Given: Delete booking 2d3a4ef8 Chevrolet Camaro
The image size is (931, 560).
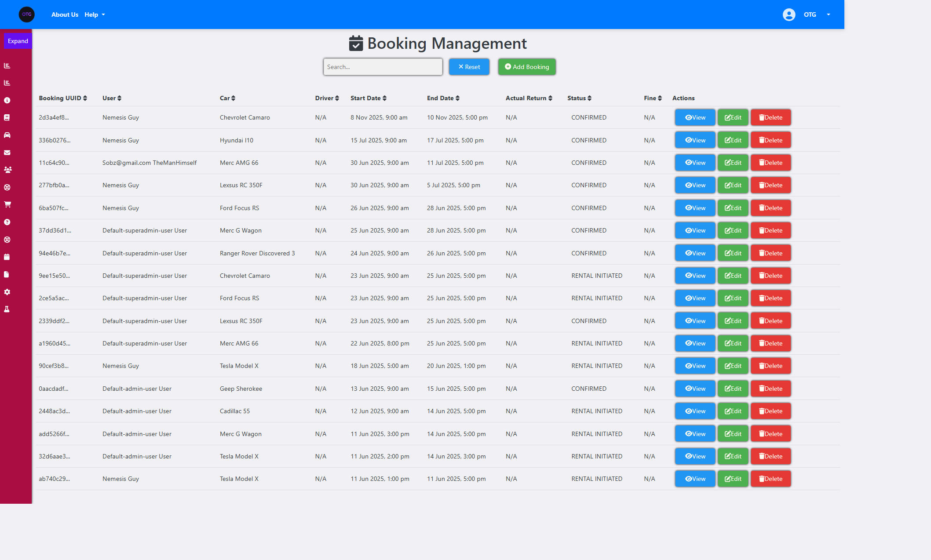Looking at the screenshot, I should click(771, 117).
